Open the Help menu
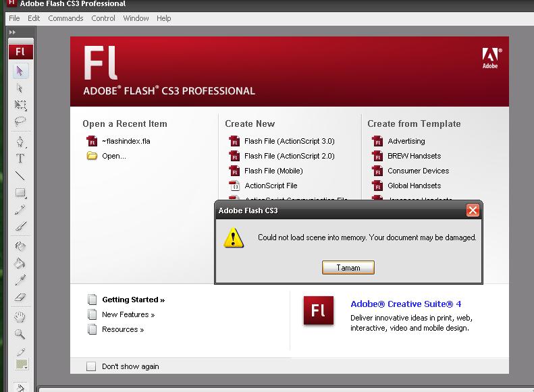 pyautogui.click(x=164, y=18)
